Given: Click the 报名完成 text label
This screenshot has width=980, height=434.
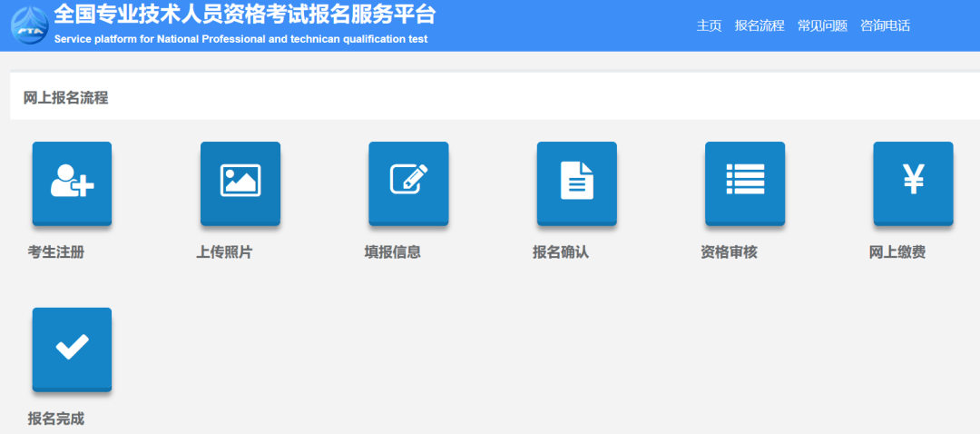Looking at the screenshot, I should pos(56,419).
